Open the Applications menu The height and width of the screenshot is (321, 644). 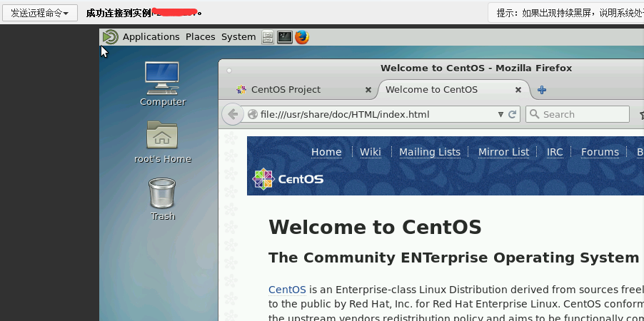(151, 37)
